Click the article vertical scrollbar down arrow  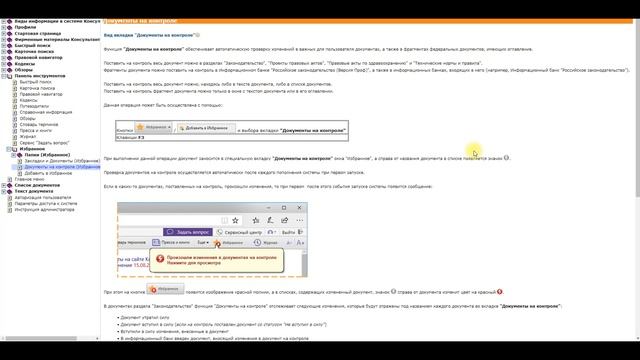coord(637,338)
